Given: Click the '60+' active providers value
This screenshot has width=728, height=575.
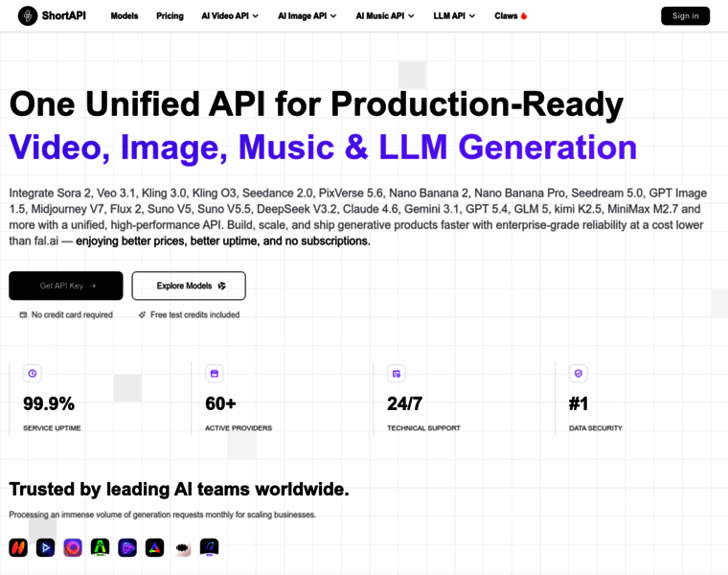Looking at the screenshot, I should coord(220,403).
